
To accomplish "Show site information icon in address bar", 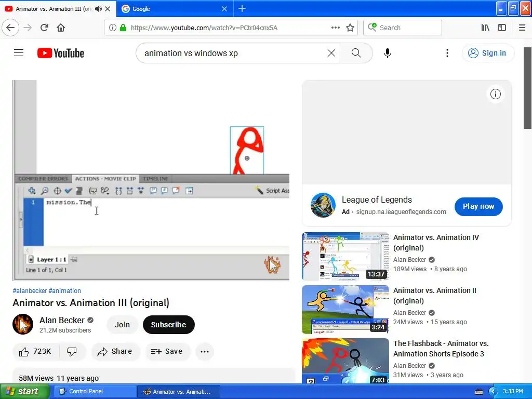I will click(112, 28).
